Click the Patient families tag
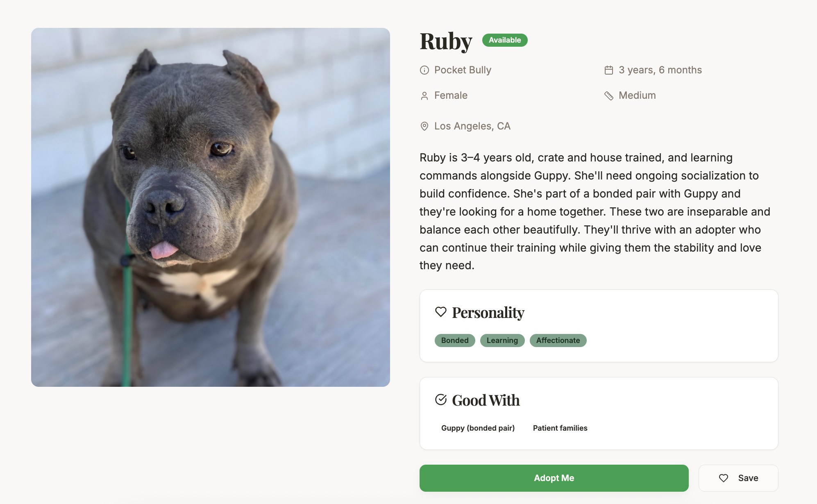This screenshot has height=504, width=817. [x=560, y=428]
